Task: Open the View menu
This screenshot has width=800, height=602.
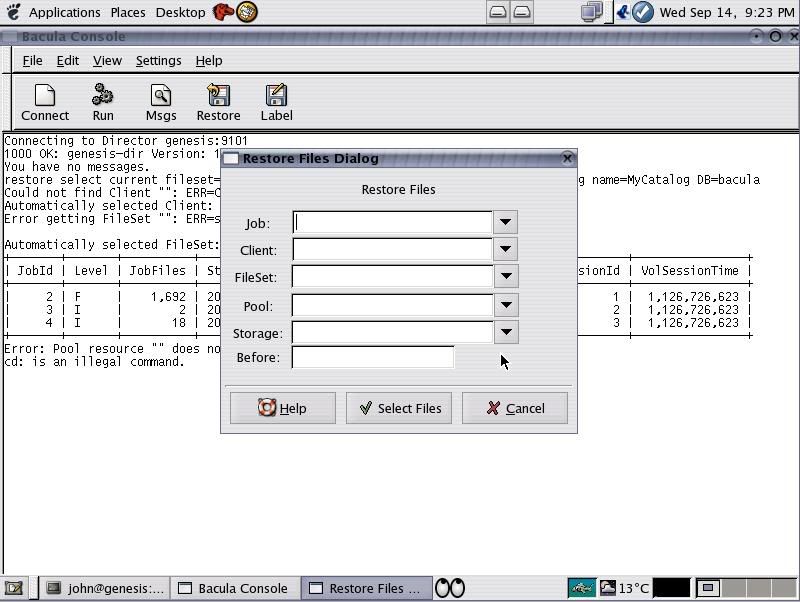Action: [x=107, y=61]
